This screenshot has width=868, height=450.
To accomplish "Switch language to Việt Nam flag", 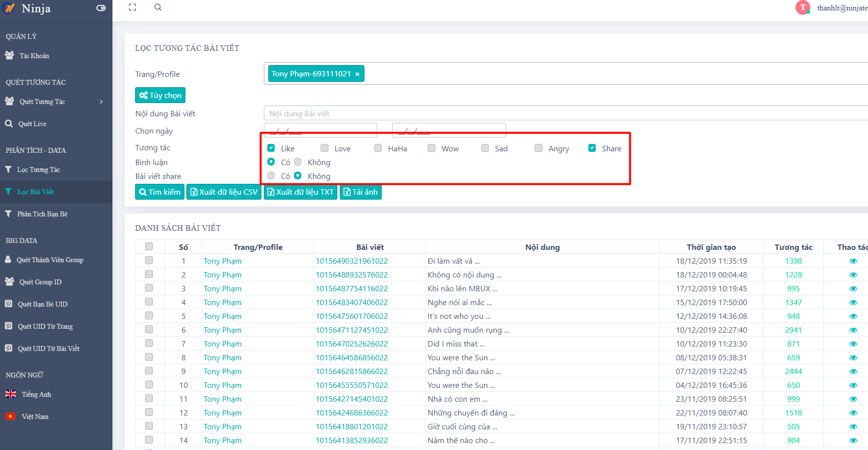I will 10,416.
